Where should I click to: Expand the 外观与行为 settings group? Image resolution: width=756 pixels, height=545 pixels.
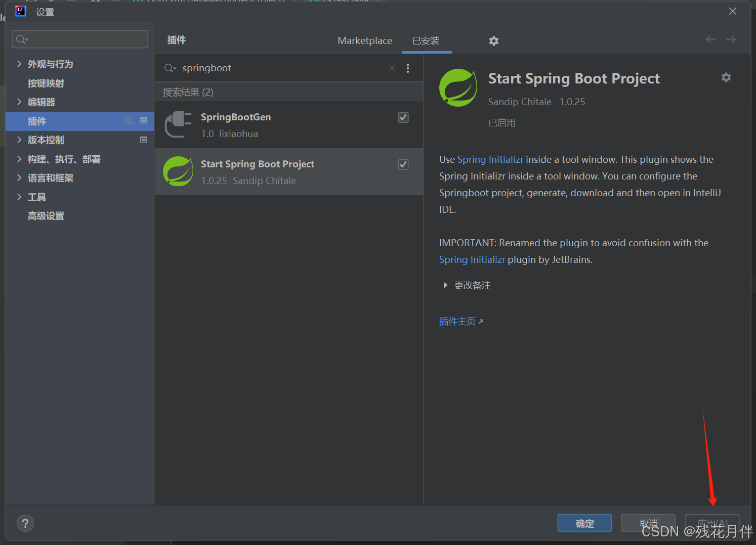(19, 64)
